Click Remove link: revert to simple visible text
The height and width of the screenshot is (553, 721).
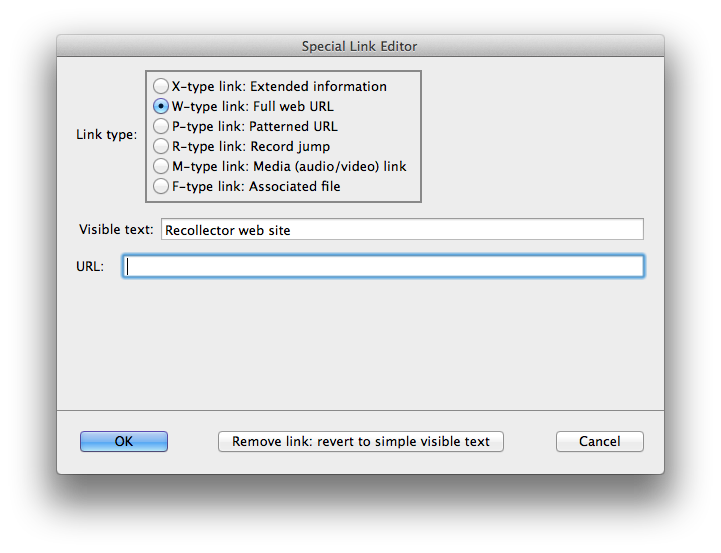point(360,441)
